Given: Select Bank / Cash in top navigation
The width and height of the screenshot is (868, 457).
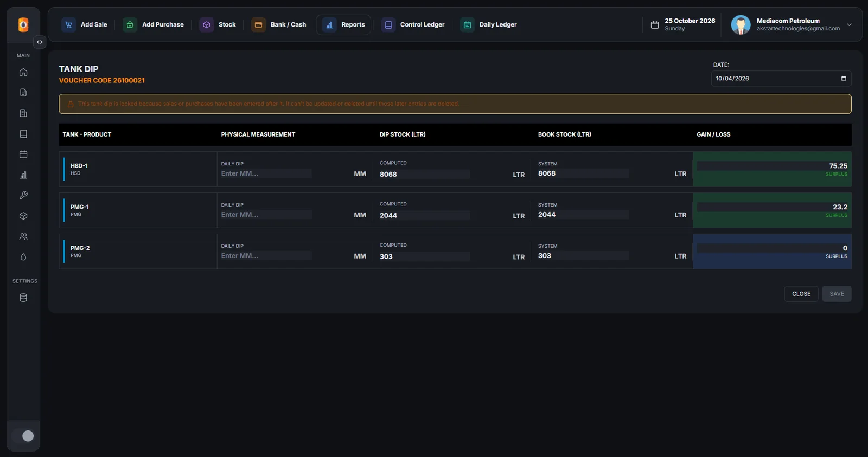Looking at the screenshot, I should (x=279, y=25).
